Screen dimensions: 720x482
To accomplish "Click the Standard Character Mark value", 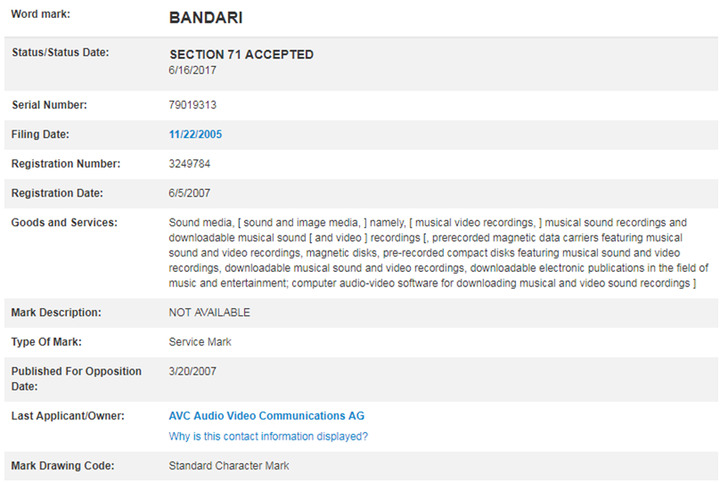I will tap(229, 466).
